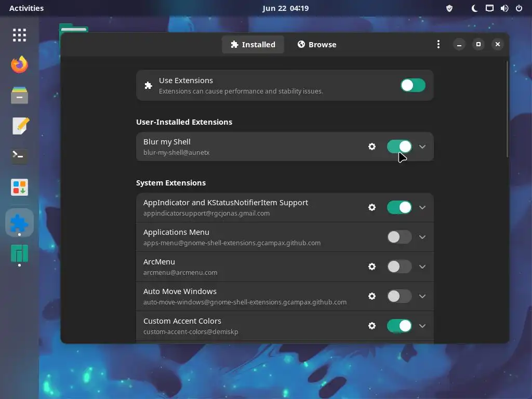The height and width of the screenshot is (399, 532).
Task: Click the power icon in top bar
Action: [x=519, y=8]
